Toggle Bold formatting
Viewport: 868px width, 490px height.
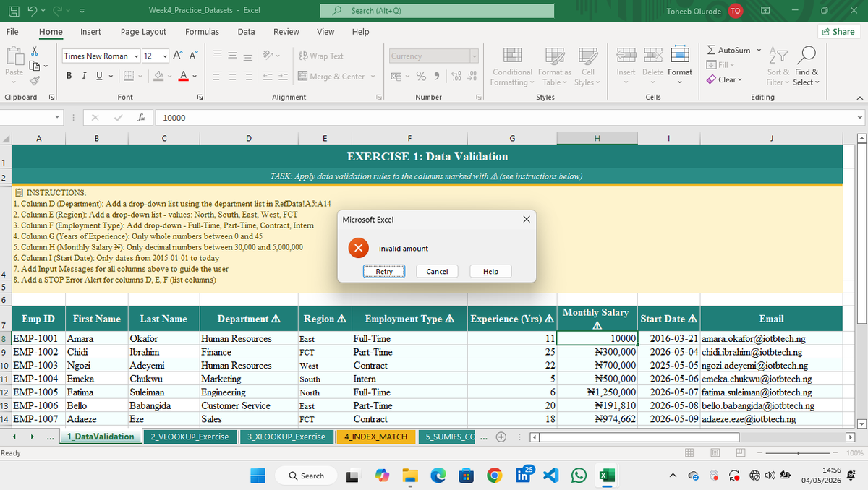coord(69,76)
